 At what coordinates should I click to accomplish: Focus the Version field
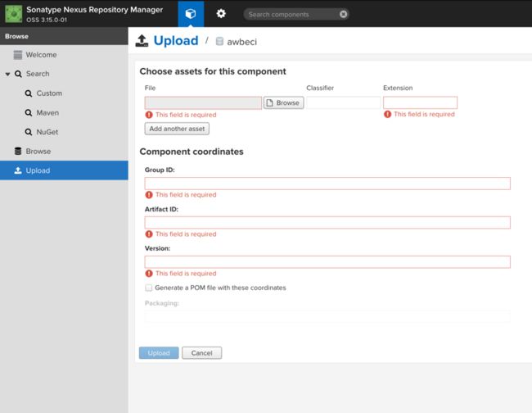[327, 262]
